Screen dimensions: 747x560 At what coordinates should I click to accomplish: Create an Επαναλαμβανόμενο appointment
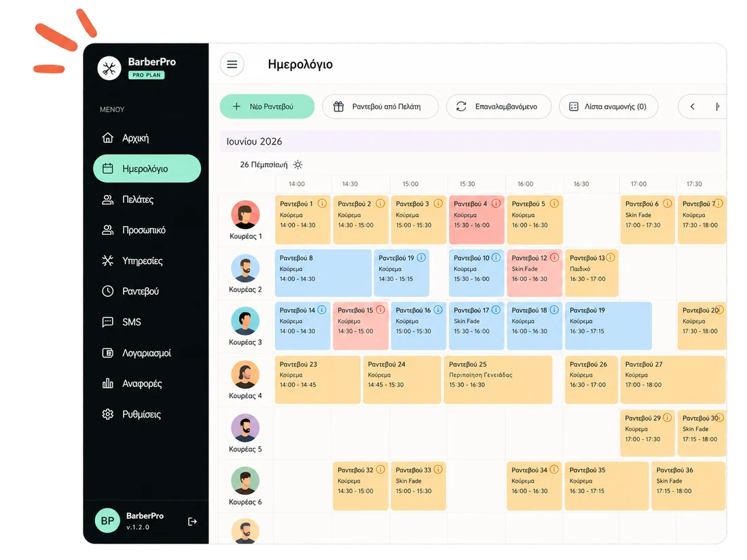[x=499, y=107]
